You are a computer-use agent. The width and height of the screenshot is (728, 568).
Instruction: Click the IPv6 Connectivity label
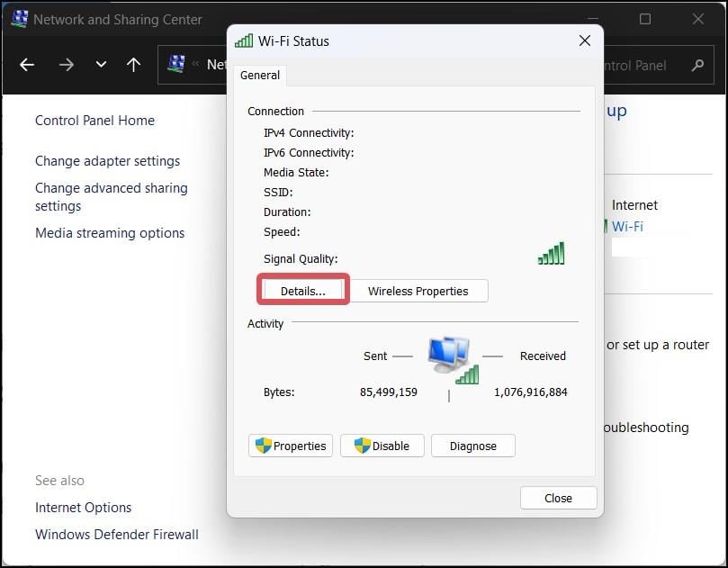[x=309, y=153]
